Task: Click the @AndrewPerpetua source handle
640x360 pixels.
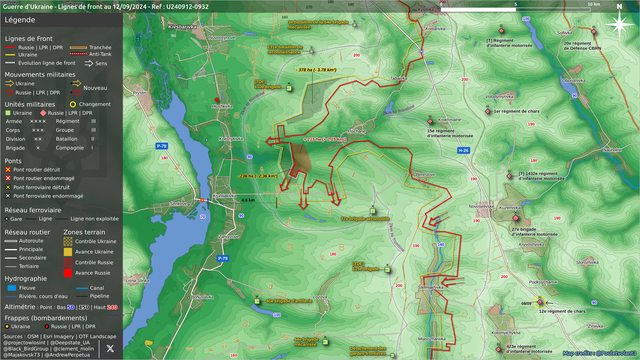Action: pyautogui.click(x=67, y=355)
